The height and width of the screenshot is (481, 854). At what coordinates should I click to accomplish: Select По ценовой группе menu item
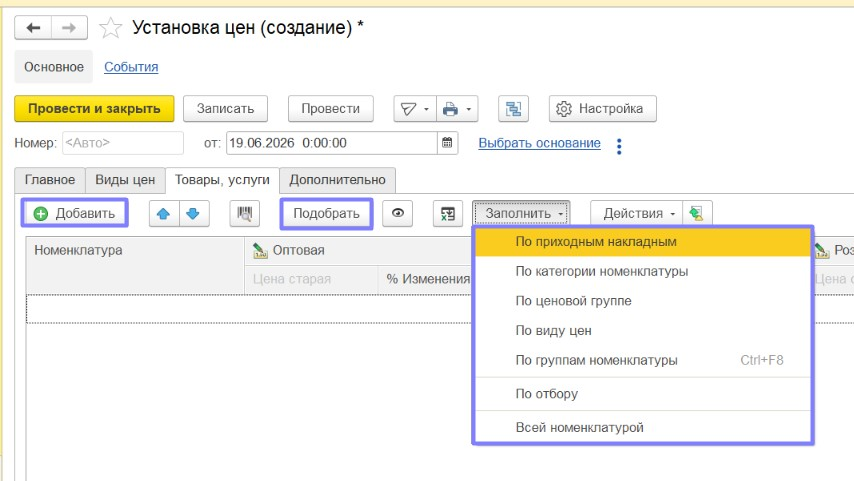pyautogui.click(x=643, y=301)
